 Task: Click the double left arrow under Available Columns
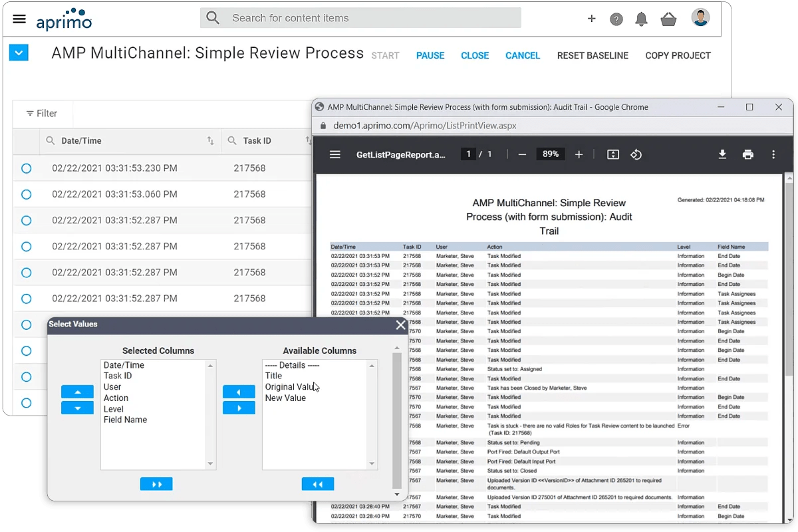pos(318,484)
